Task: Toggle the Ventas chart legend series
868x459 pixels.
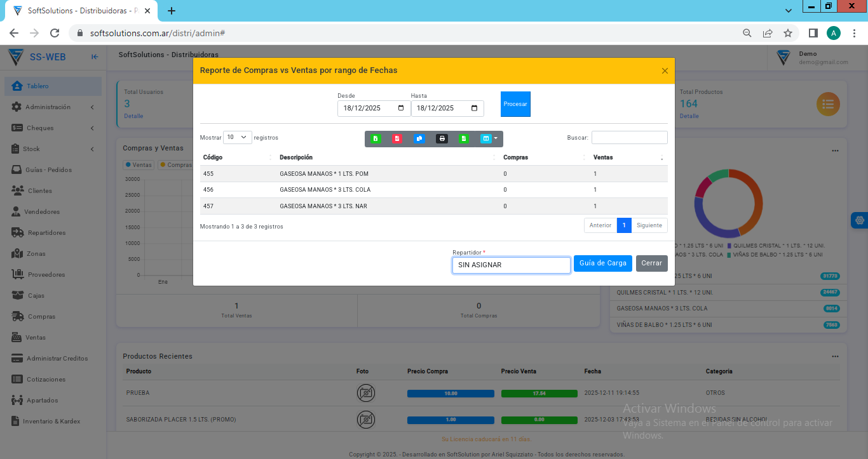Action: (139, 165)
